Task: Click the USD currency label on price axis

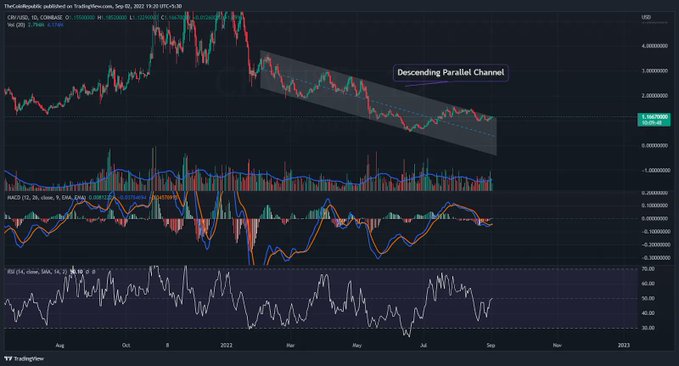Action: (x=646, y=17)
